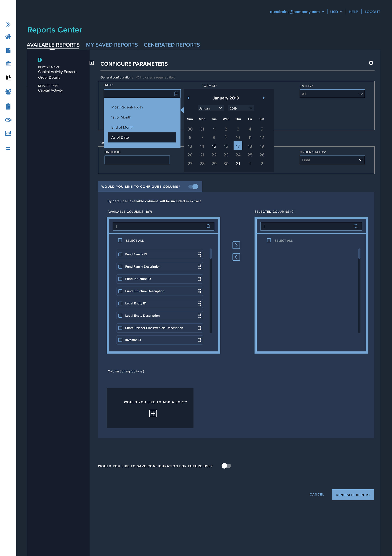Move columns right with arrow button
This screenshot has height=556, width=392.
click(x=236, y=245)
